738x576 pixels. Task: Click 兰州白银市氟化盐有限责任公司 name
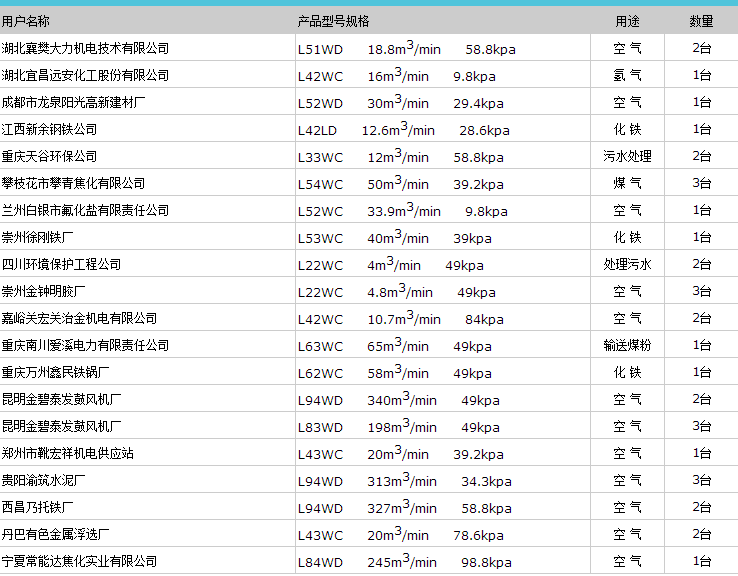click(85, 210)
